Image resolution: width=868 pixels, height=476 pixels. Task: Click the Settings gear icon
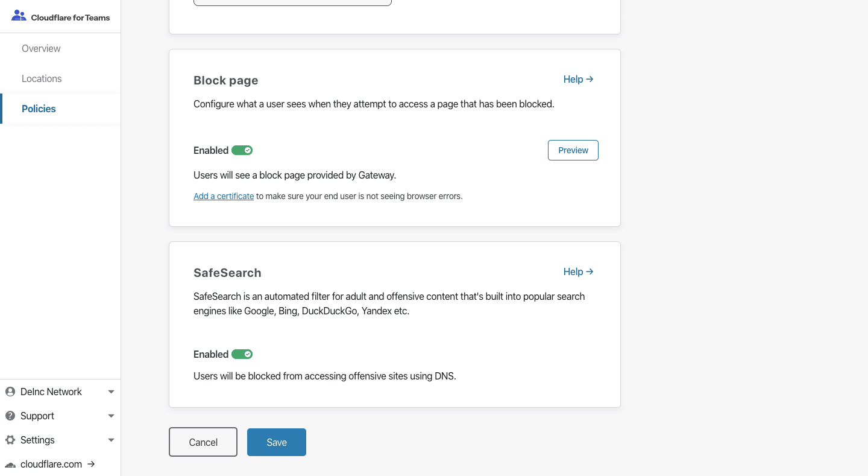[10, 440]
